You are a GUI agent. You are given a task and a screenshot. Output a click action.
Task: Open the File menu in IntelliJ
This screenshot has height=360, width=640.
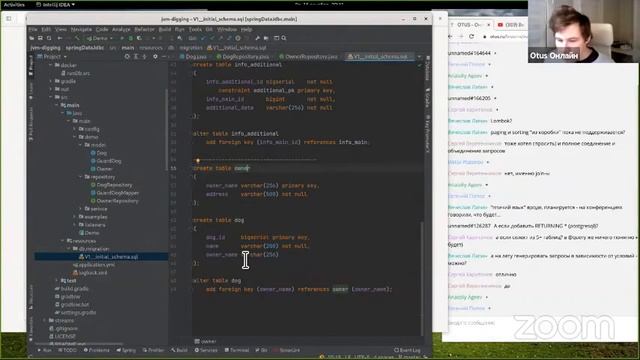pyautogui.click(x=33, y=29)
